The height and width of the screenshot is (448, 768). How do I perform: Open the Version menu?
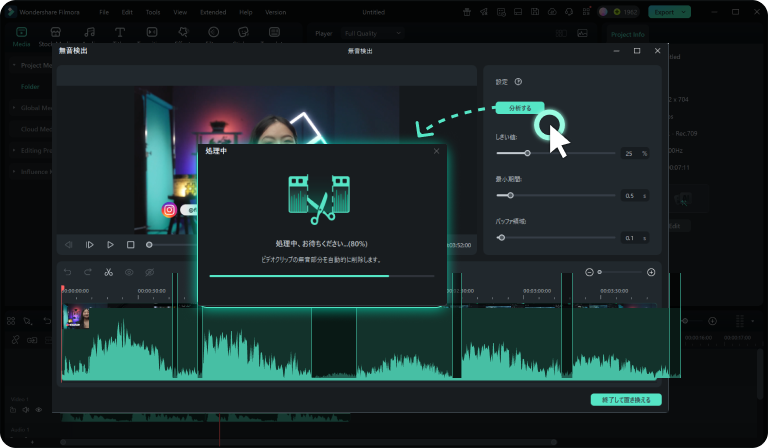[275, 12]
